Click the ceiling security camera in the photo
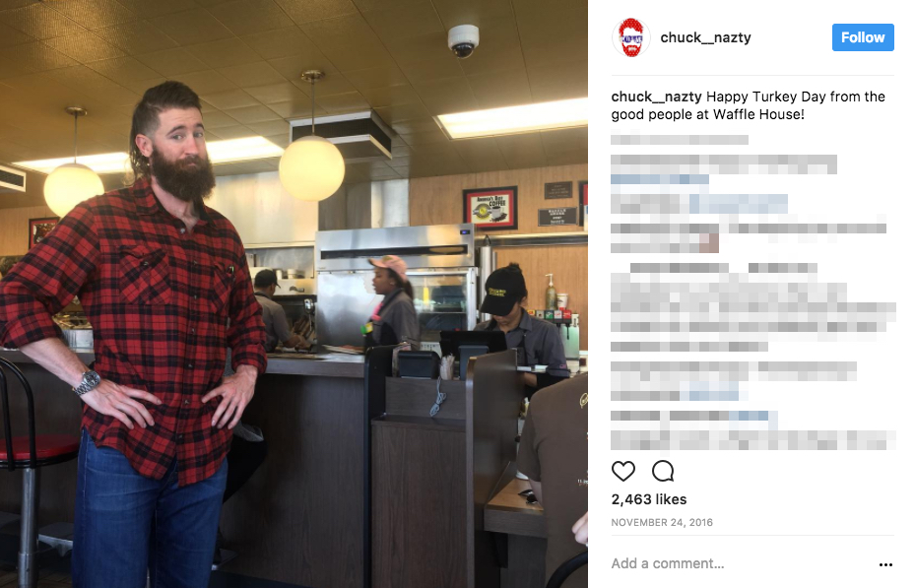Viewport: 915px width, 588px height. pos(463,40)
